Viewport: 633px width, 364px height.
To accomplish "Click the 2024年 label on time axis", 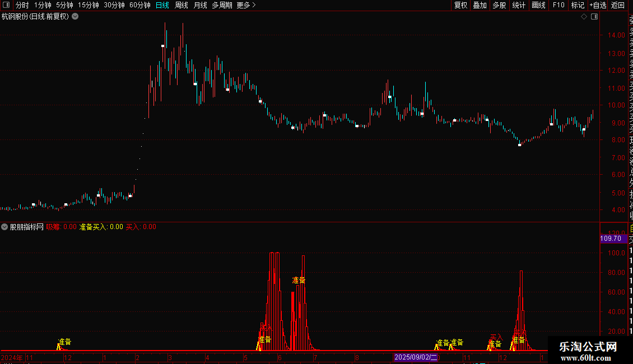I will click(12, 357).
